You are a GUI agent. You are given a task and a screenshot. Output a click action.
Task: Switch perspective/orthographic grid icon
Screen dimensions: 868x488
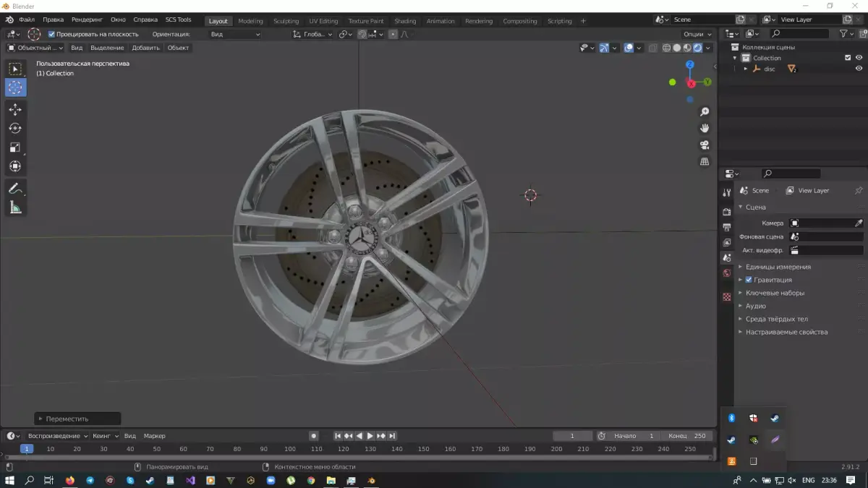click(705, 161)
